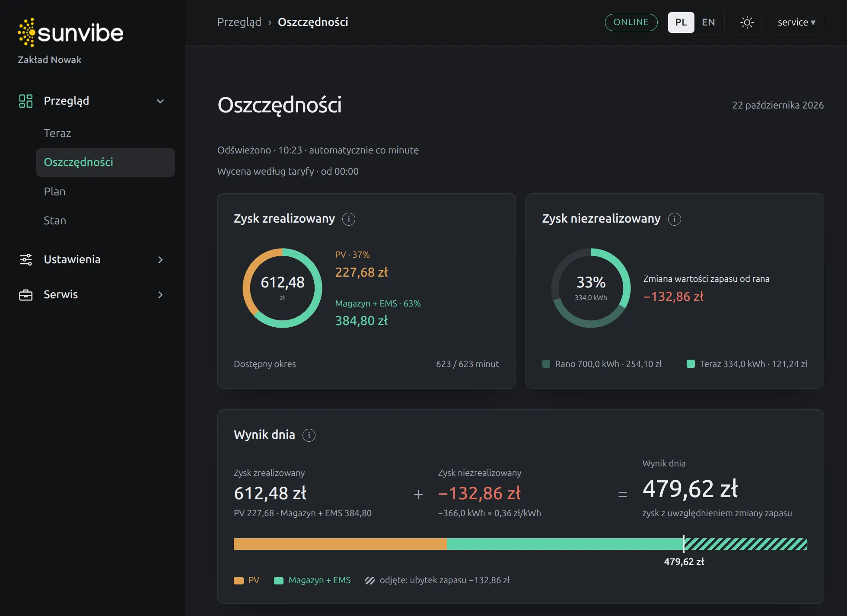This screenshot has width=847, height=616.
Task: Click the ONLINE status badge
Action: click(631, 22)
